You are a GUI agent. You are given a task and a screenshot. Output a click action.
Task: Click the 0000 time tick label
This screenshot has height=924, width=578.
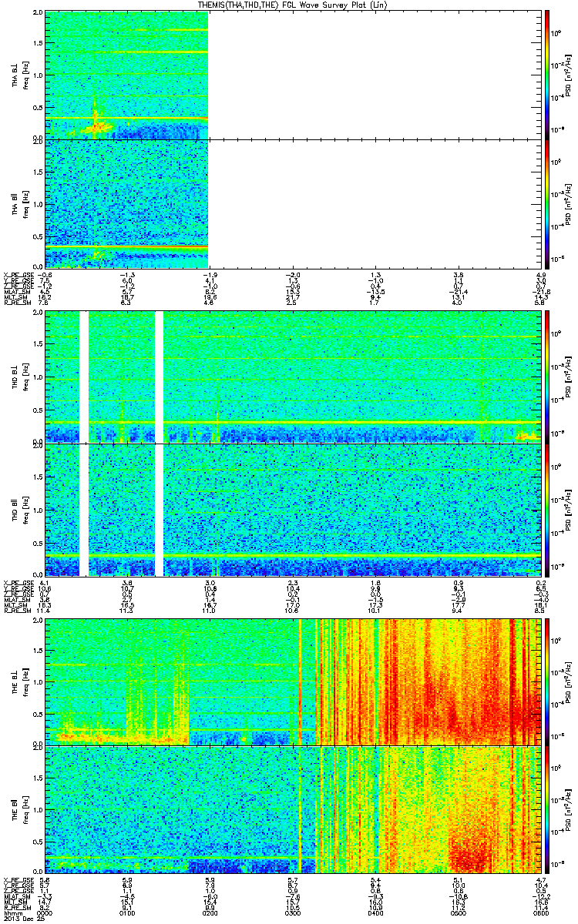(46, 912)
